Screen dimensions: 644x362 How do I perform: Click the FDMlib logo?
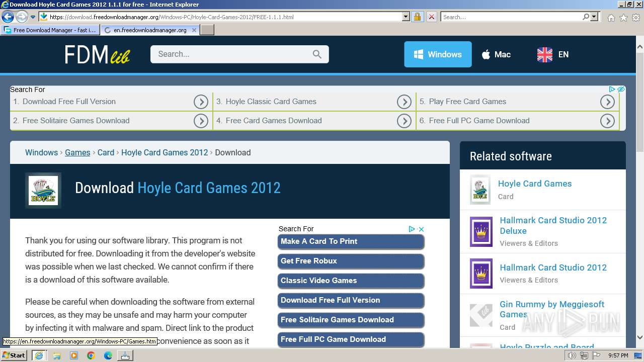pyautogui.click(x=97, y=54)
